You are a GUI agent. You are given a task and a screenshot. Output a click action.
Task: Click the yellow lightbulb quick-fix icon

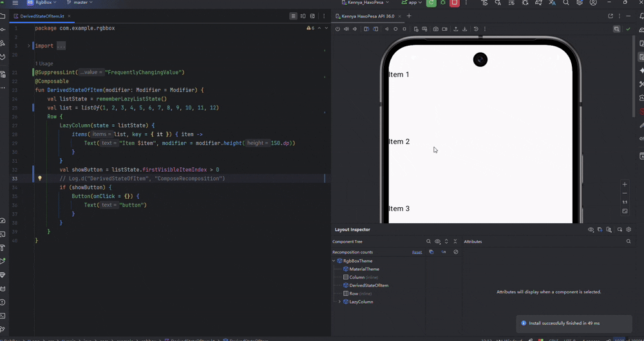40,178
